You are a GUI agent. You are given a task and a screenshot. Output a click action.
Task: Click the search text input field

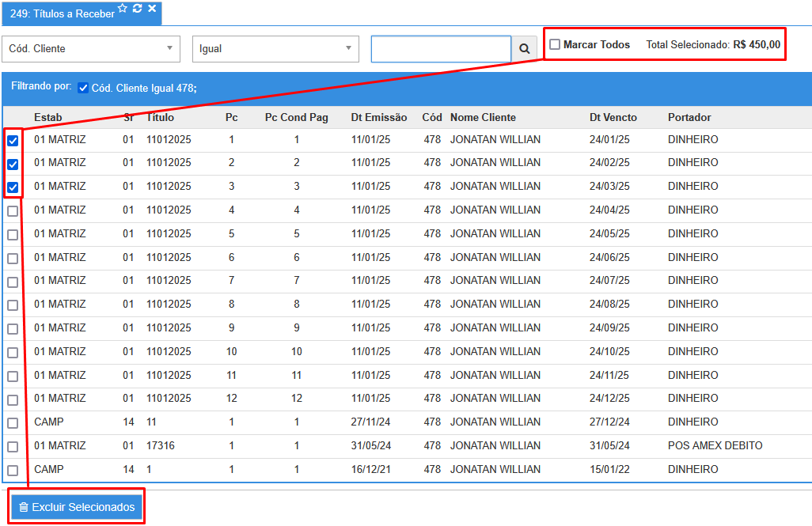coord(441,49)
